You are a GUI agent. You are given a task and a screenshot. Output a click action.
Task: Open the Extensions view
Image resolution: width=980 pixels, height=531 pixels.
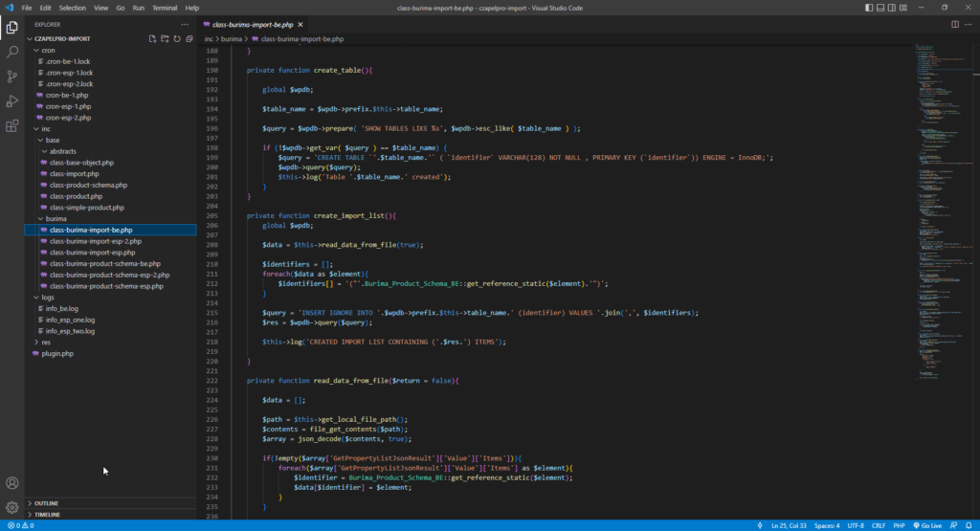point(11,126)
